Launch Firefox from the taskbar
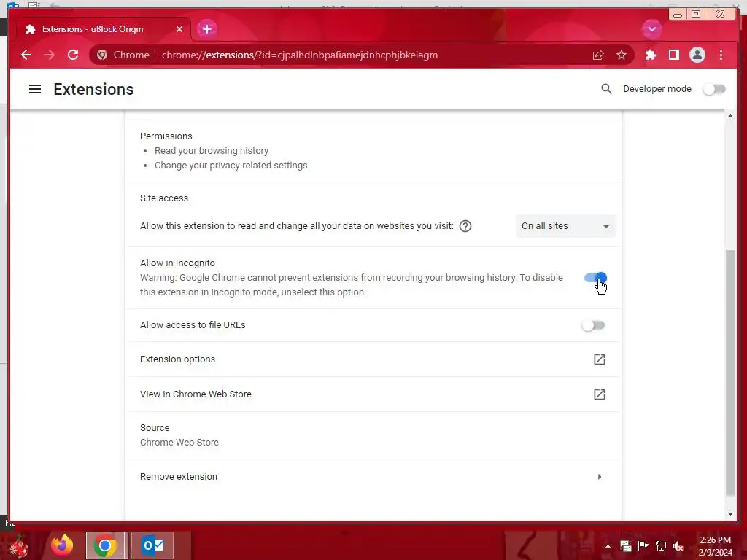The image size is (747, 560). coord(62,545)
